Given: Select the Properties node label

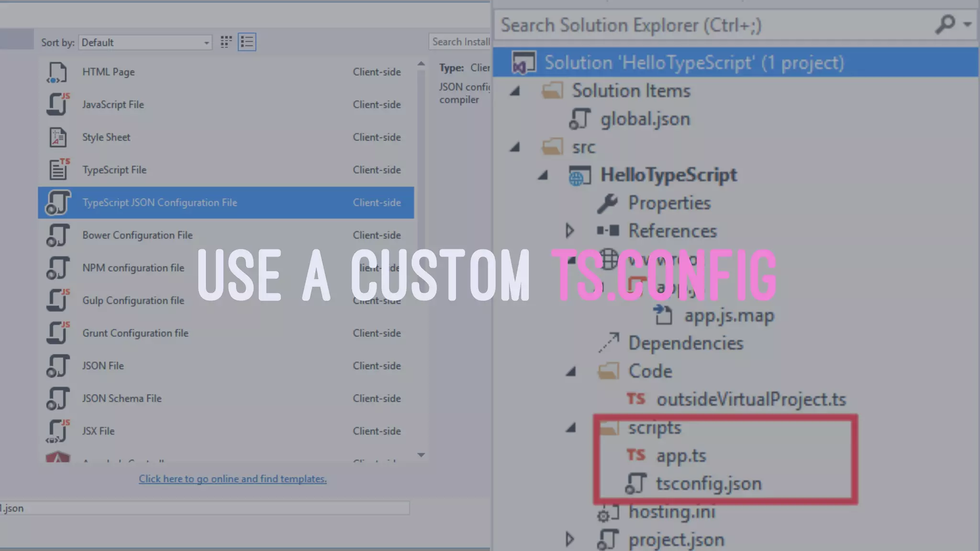Looking at the screenshot, I should click(669, 203).
